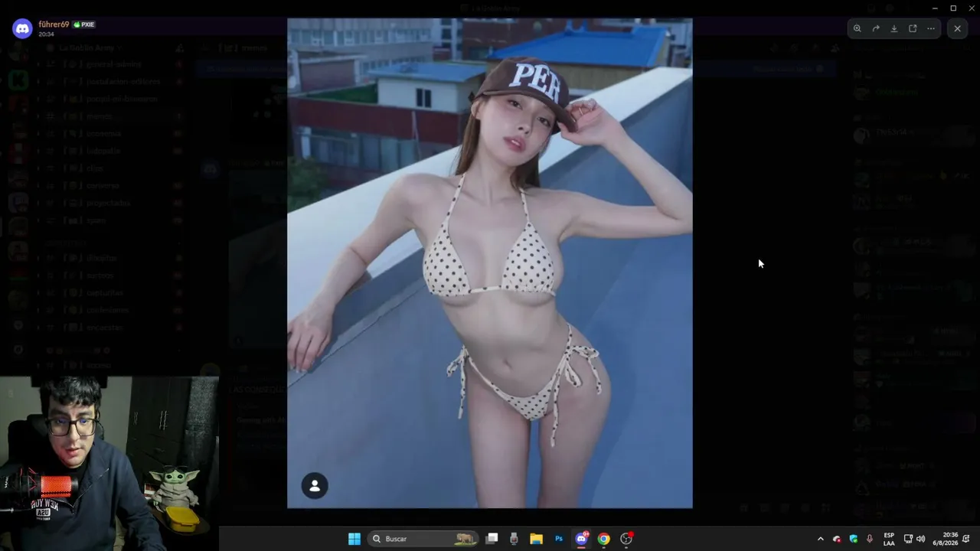
Task: Click the red tray icon beside the chevron
Action: tap(837, 539)
